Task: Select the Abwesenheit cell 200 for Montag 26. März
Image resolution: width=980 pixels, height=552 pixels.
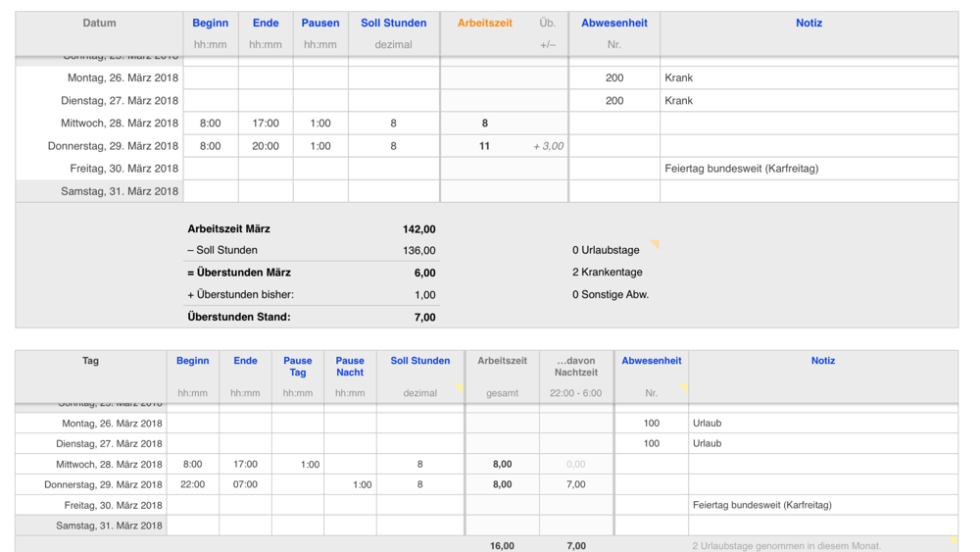Action: click(x=614, y=77)
